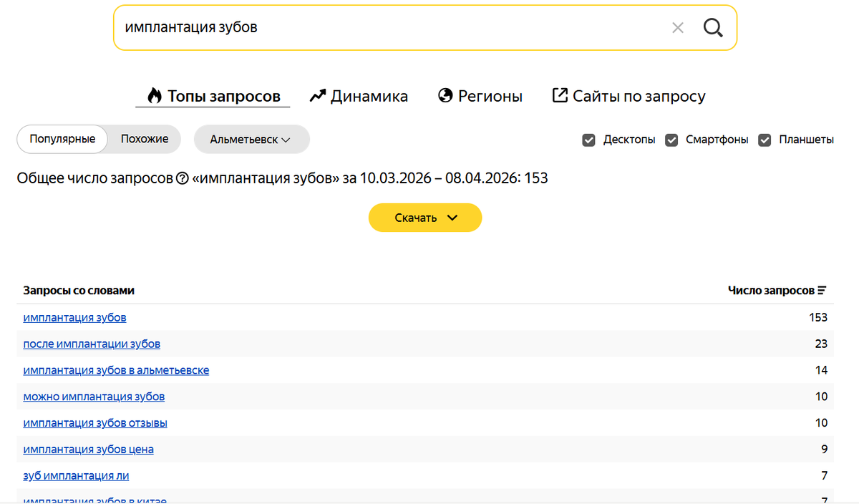Viewport: 859px width, 504px height.
Task: Click the globe icon of Регионы
Action: coord(445,96)
